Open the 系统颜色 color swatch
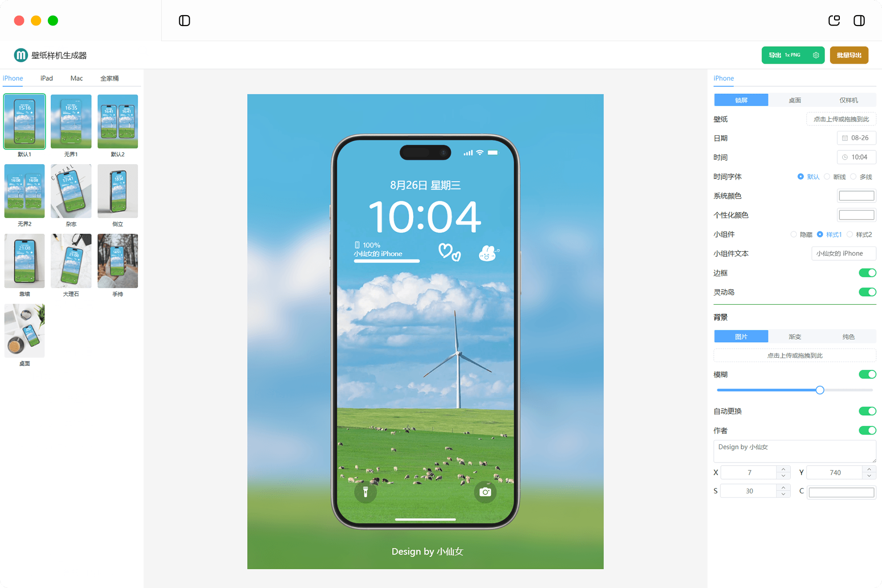 click(857, 196)
